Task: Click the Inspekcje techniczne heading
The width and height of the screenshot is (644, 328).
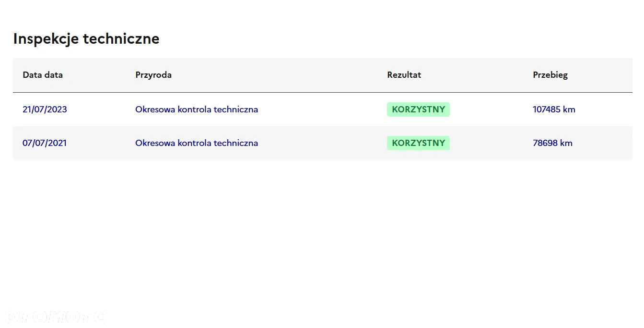Action: pos(86,38)
